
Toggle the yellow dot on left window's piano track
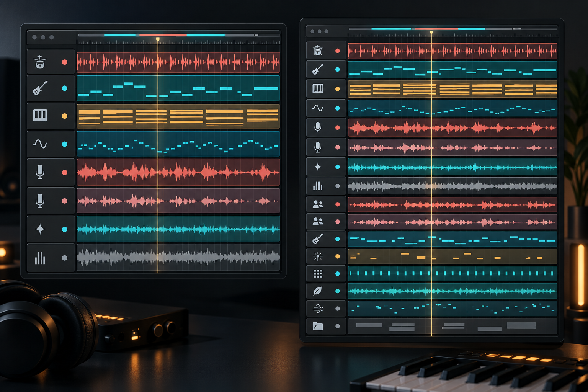pyautogui.click(x=65, y=116)
